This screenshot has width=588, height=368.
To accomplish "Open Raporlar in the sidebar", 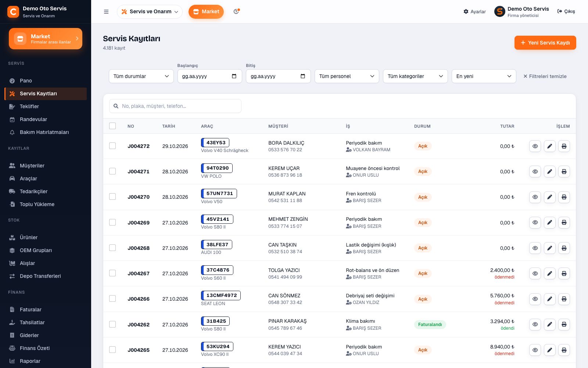I will (46, 361).
